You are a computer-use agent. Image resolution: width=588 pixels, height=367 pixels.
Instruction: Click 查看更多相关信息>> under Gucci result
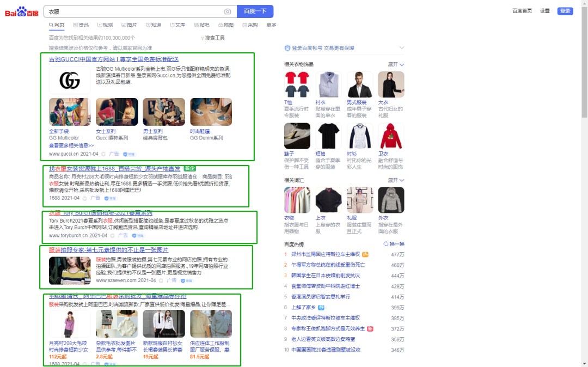[71, 145]
